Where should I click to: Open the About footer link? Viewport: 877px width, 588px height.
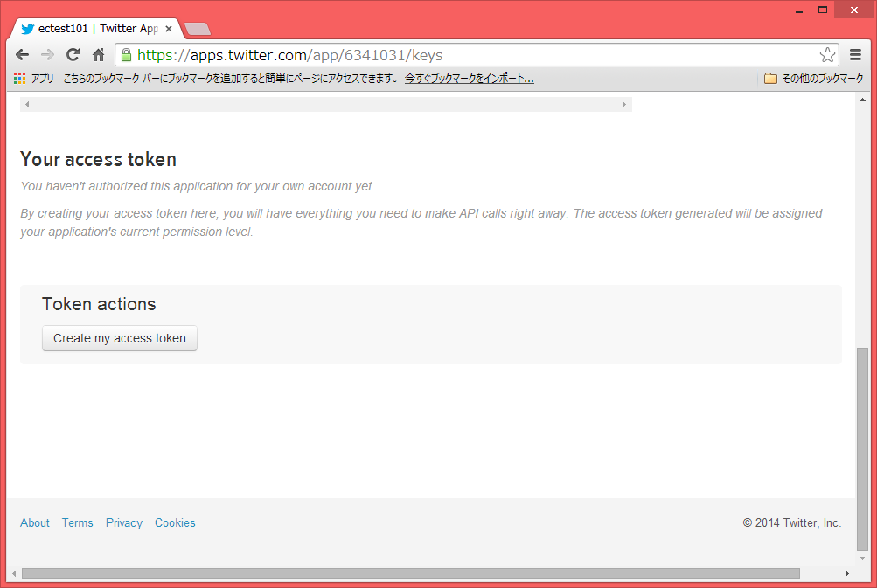coord(35,522)
